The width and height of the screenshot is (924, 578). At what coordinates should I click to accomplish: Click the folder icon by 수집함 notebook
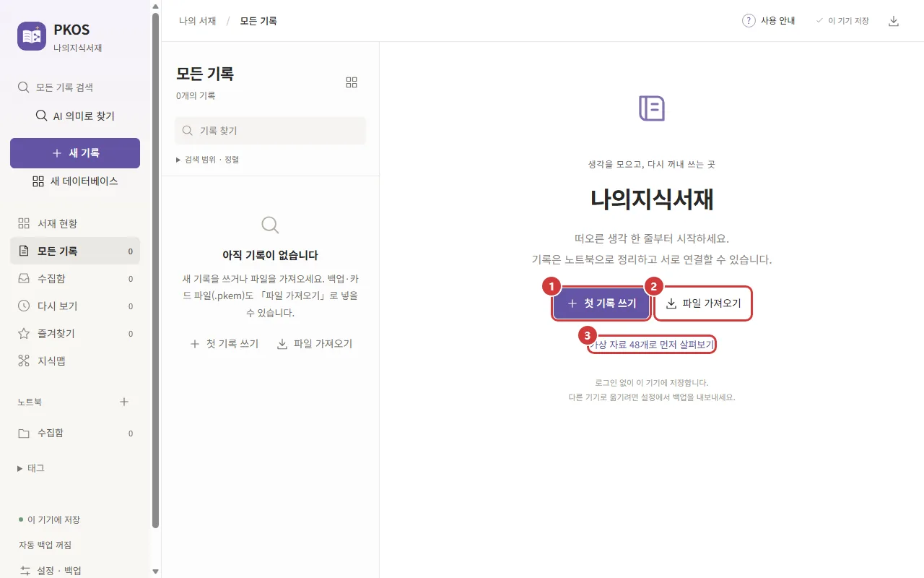(24, 433)
